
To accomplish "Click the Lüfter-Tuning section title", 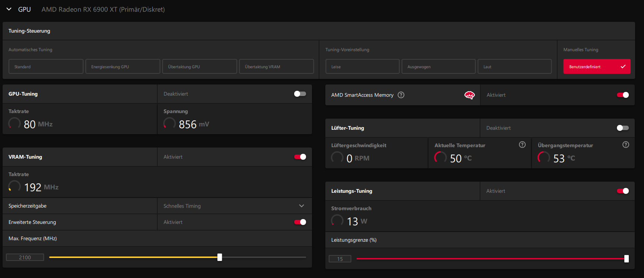I will 348,128.
